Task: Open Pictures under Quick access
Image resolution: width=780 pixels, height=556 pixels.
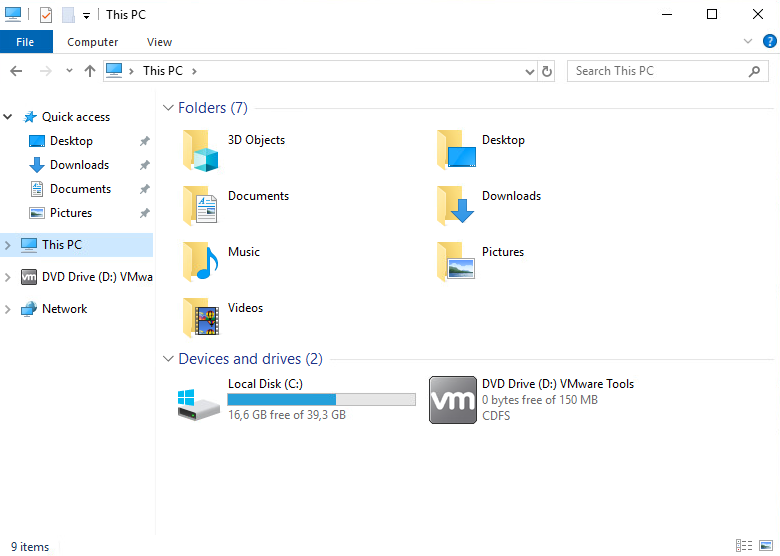Action: pyautogui.click(x=71, y=213)
